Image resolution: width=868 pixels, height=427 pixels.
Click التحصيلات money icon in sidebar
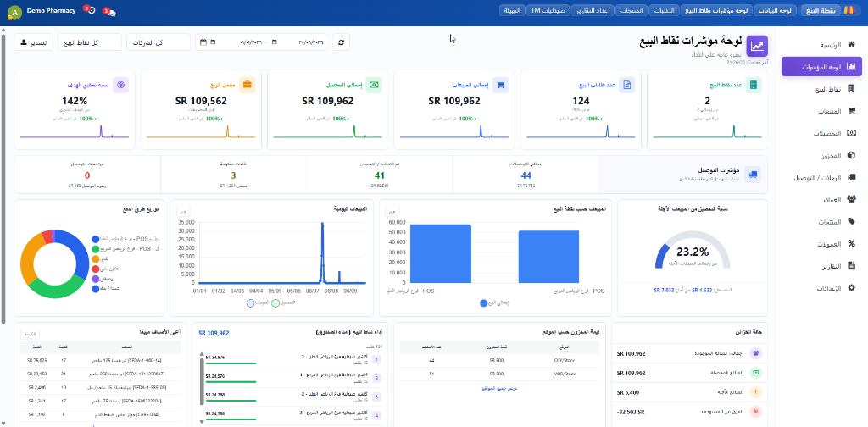851,133
